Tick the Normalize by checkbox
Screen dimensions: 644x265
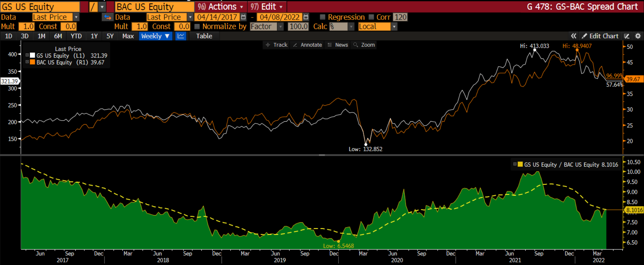pos(197,27)
